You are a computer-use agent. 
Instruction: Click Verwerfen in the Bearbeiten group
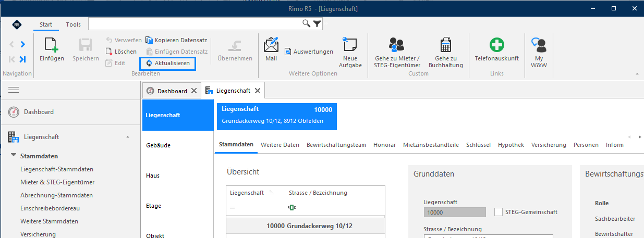coord(124,40)
